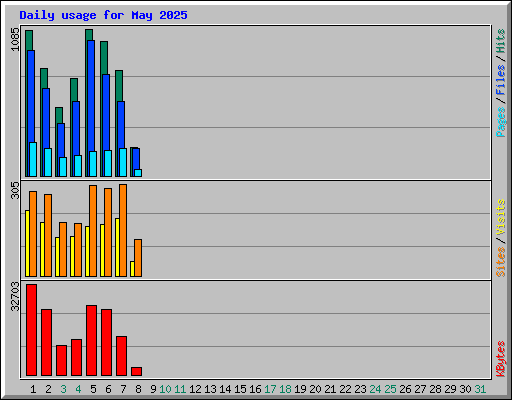Click the KBytes legend label
512x400 pixels.
500,359
